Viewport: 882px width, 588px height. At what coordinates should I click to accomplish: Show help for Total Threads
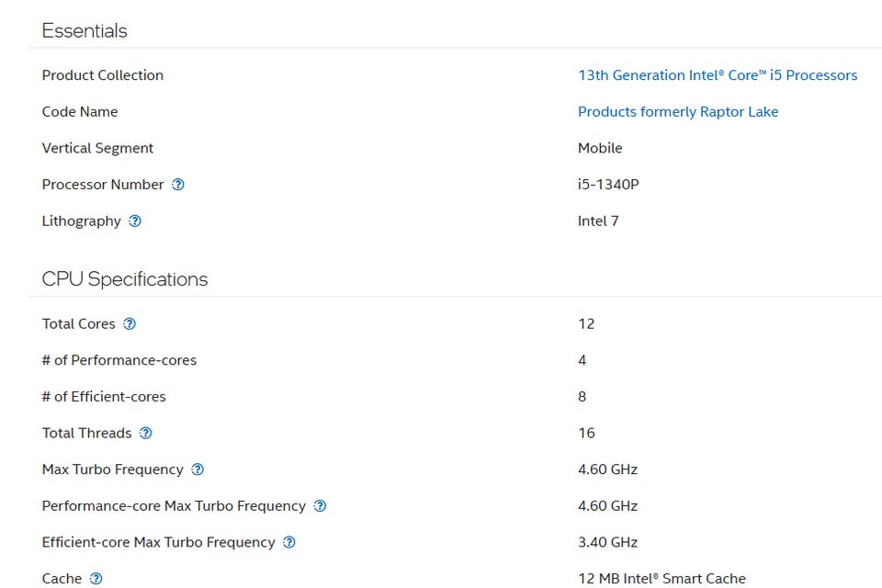pyautogui.click(x=145, y=433)
